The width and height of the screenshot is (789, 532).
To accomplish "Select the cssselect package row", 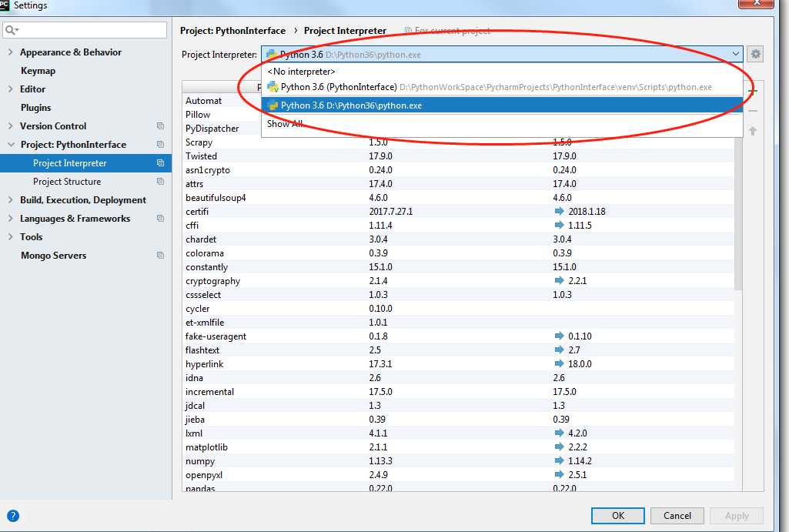I will tap(458, 294).
